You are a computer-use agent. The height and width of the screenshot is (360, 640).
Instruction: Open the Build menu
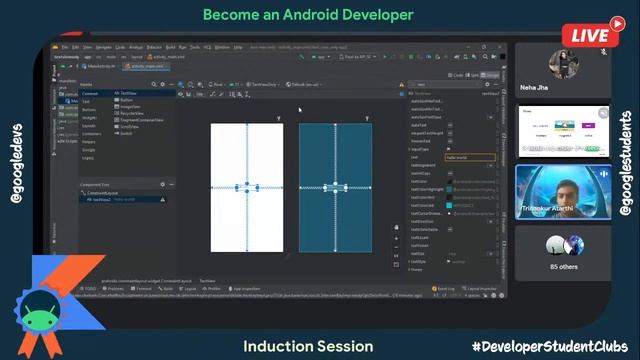click(170, 47)
